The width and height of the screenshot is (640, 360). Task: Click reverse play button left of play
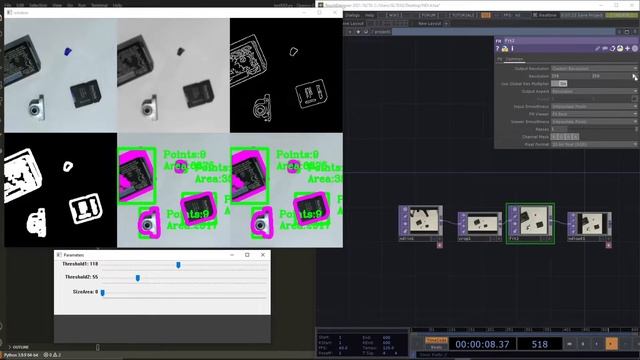click(x=597, y=344)
